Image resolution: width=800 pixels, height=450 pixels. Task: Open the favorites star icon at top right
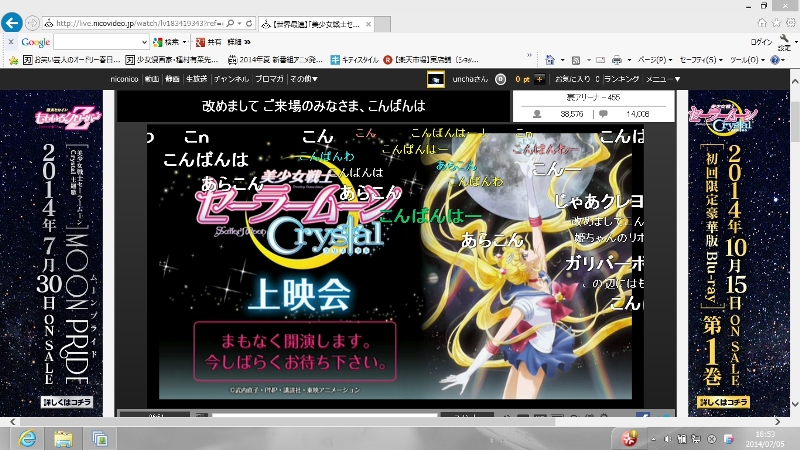(777, 22)
